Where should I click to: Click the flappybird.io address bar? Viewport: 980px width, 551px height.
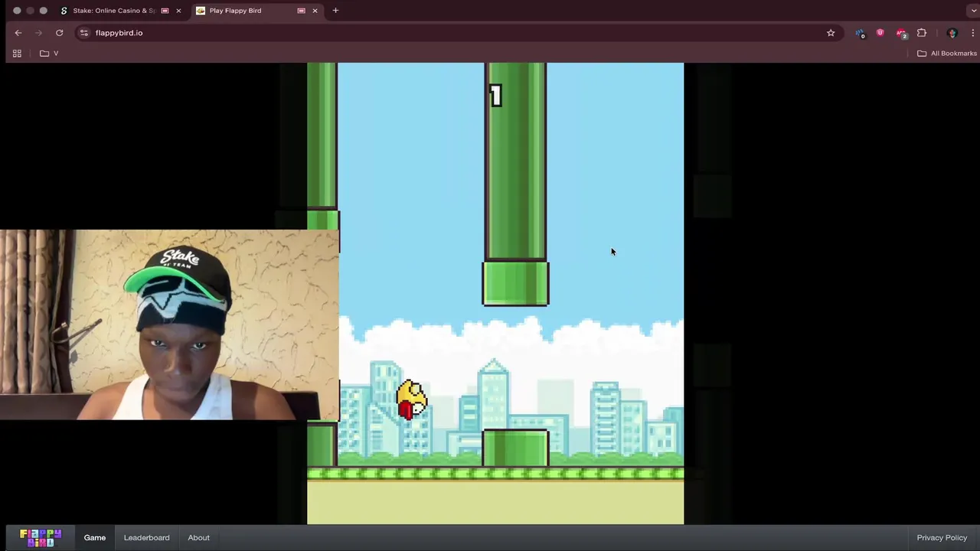pos(459,33)
